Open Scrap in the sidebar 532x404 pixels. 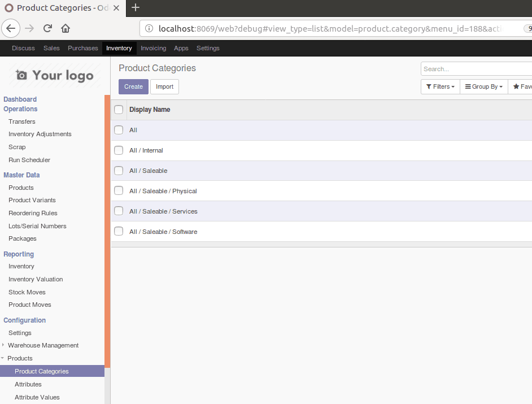tap(17, 147)
